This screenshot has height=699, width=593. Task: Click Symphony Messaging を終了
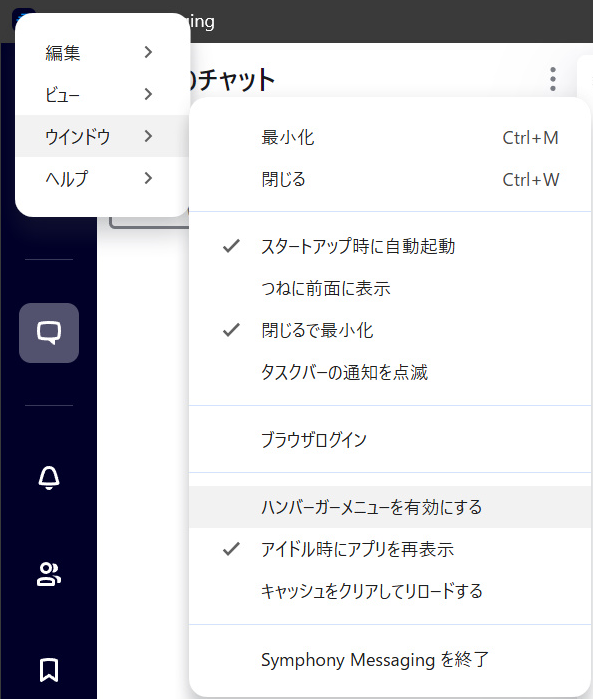pos(391,660)
